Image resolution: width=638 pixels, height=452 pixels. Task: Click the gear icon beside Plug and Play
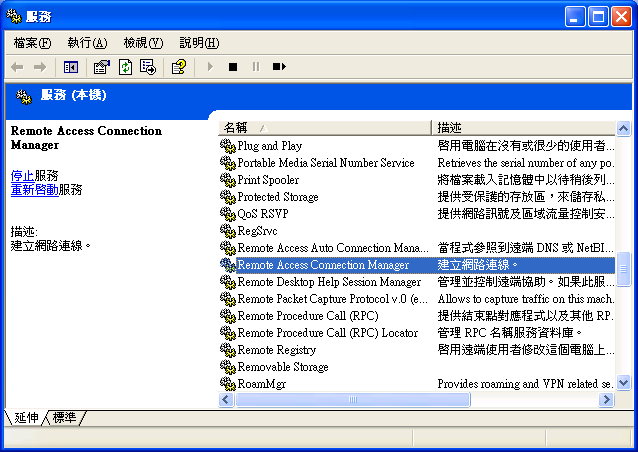(228, 146)
